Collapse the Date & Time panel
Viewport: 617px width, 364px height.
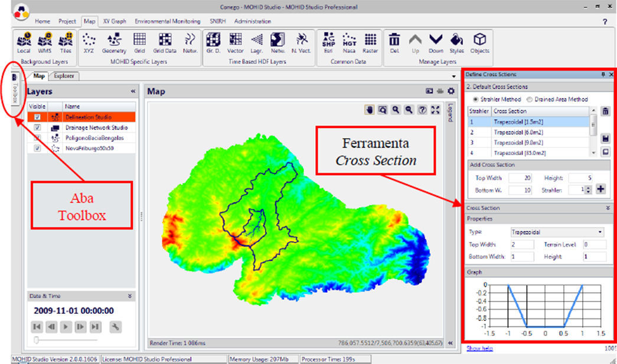pos(130,296)
